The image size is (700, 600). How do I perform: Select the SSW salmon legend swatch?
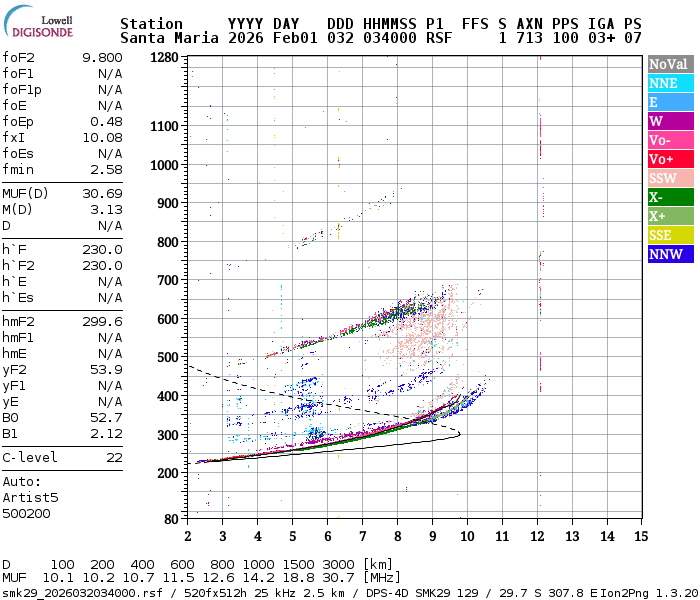[671, 178]
